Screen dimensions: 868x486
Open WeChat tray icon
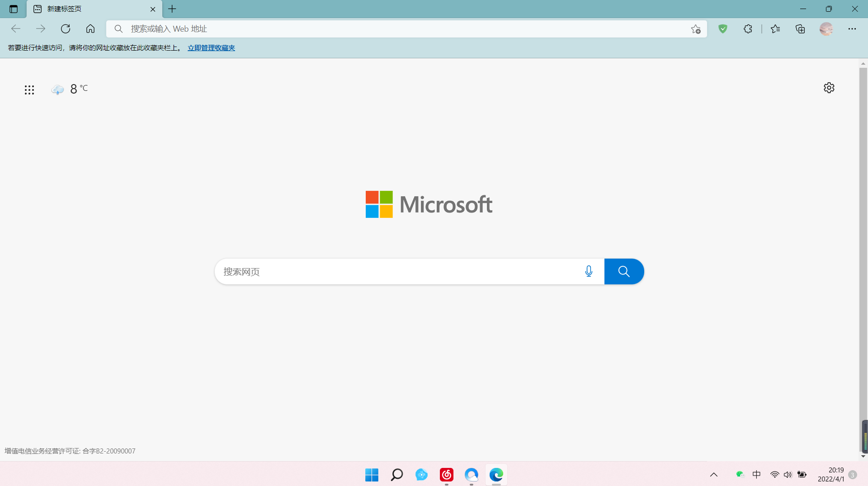[x=740, y=474]
